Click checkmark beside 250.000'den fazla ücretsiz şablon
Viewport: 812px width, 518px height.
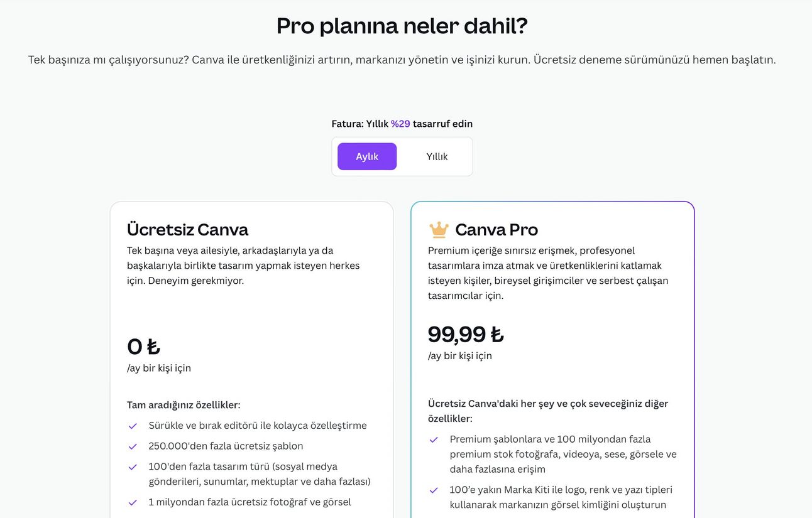coord(133,446)
